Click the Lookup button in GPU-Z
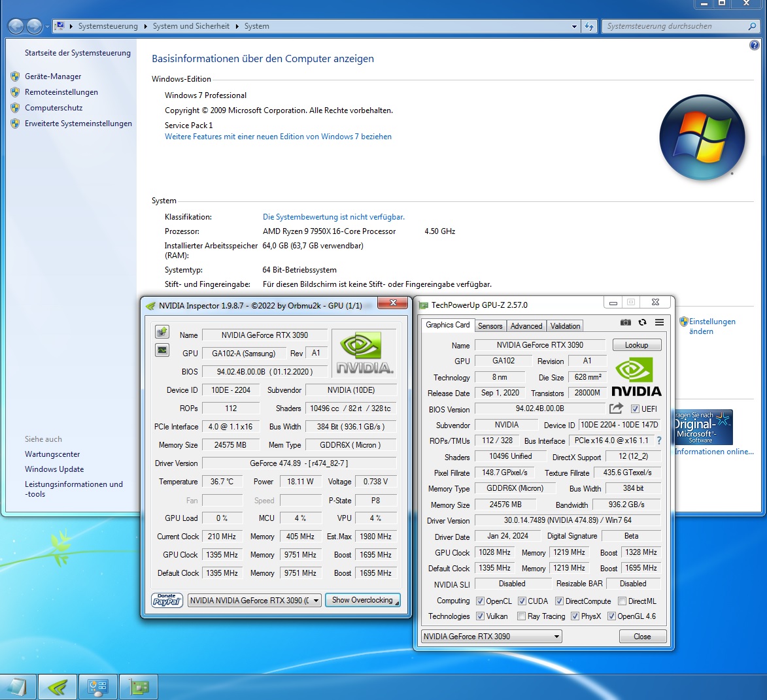The width and height of the screenshot is (767, 700). pyautogui.click(x=636, y=344)
